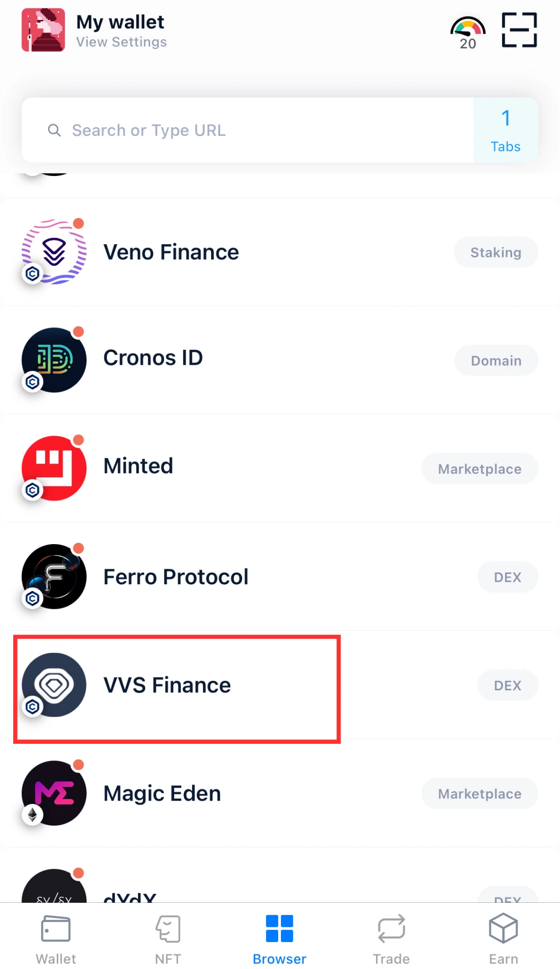Open the VVS Finance logo icon

54,685
